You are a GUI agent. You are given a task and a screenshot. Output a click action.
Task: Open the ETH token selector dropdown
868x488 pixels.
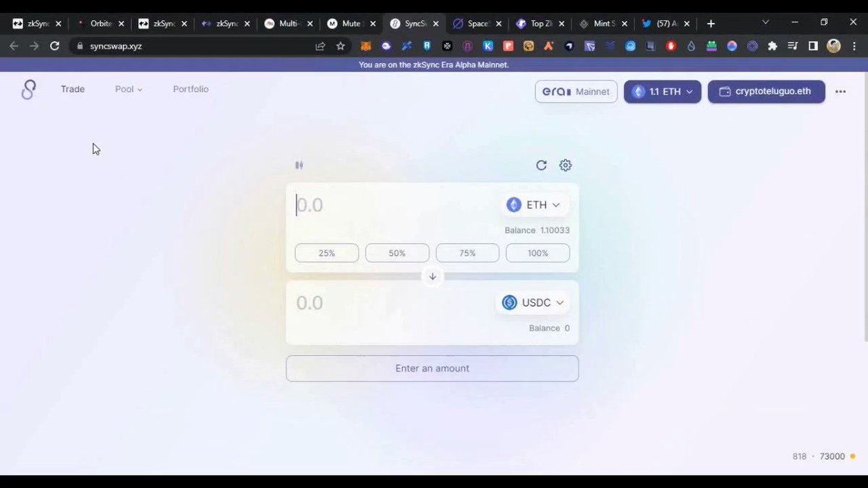[534, 205]
